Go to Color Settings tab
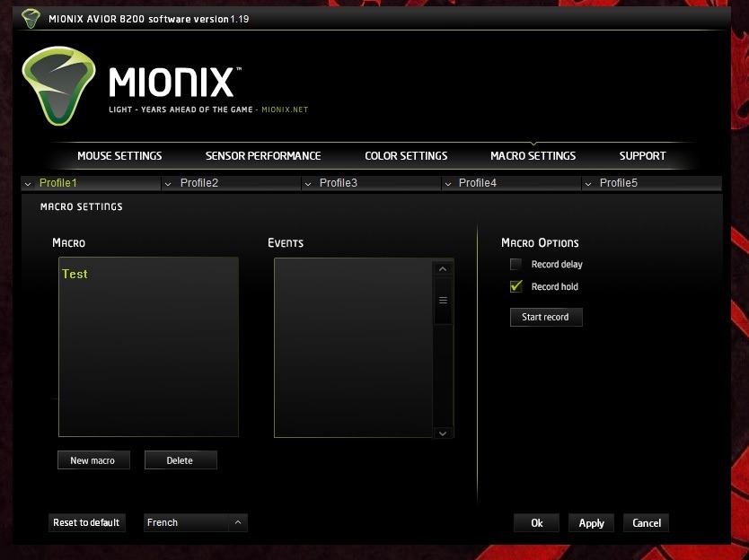Image resolution: width=749 pixels, height=560 pixels. click(x=406, y=155)
